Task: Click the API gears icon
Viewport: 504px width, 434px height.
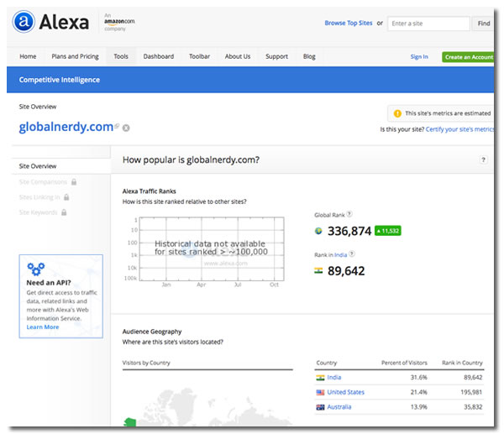Action: 36,269
